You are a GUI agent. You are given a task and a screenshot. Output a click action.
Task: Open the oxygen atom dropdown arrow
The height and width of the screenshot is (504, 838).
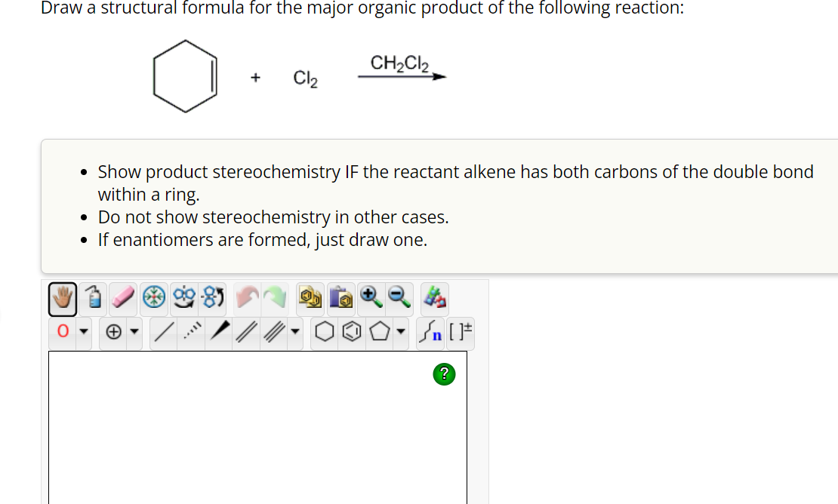pyautogui.click(x=83, y=332)
